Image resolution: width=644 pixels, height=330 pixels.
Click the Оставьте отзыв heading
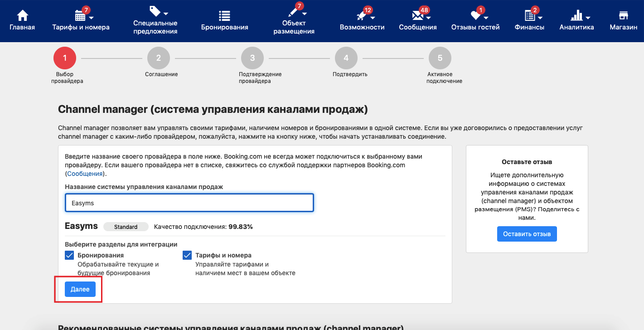coord(527,162)
